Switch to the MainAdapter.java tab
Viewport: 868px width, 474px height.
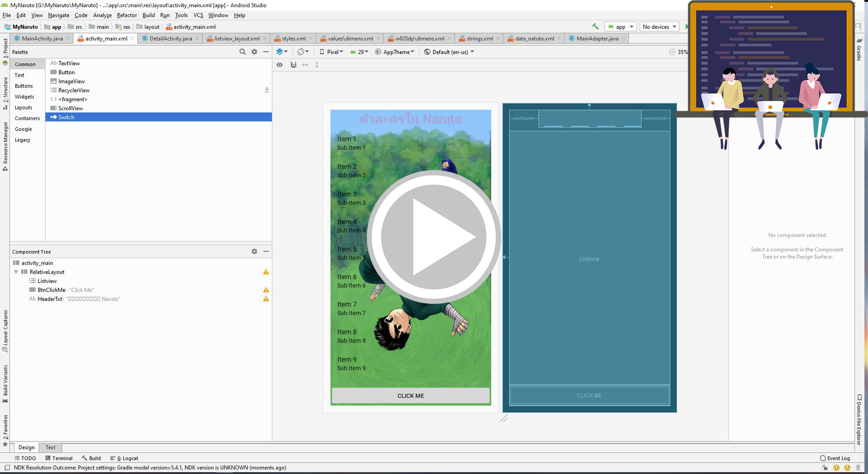[597, 38]
